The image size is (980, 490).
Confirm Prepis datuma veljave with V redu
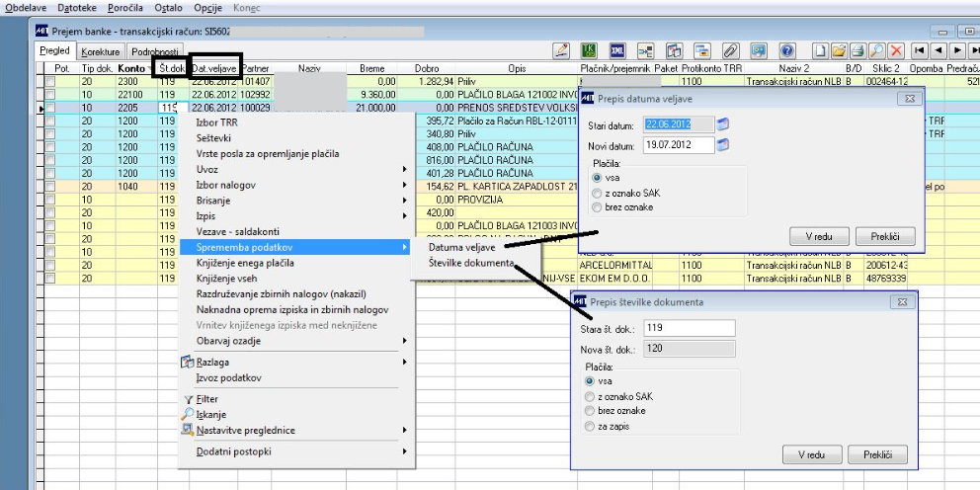click(819, 236)
